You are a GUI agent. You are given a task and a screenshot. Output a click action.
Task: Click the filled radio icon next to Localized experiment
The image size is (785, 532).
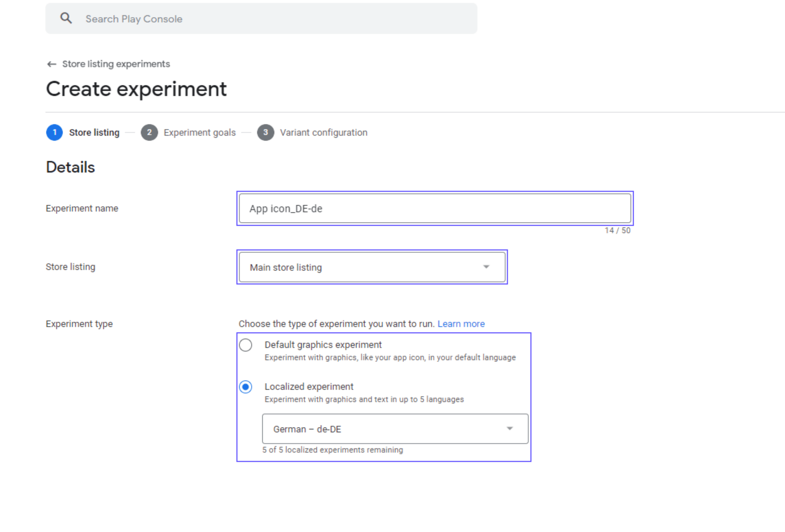(x=245, y=387)
